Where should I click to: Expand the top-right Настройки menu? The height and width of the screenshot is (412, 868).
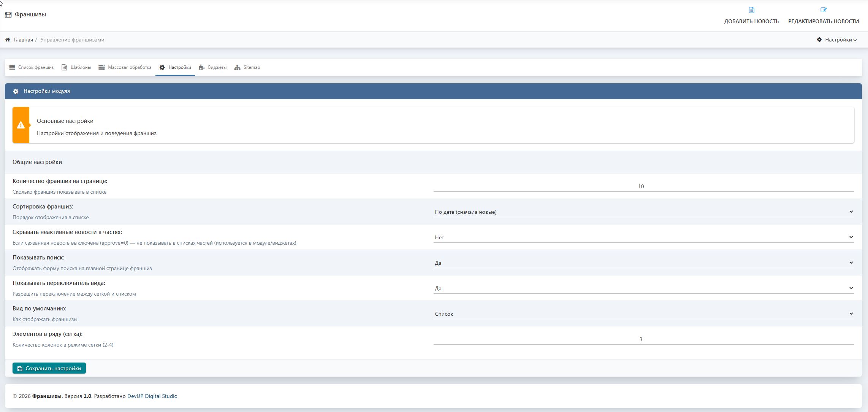click(837, 40)
